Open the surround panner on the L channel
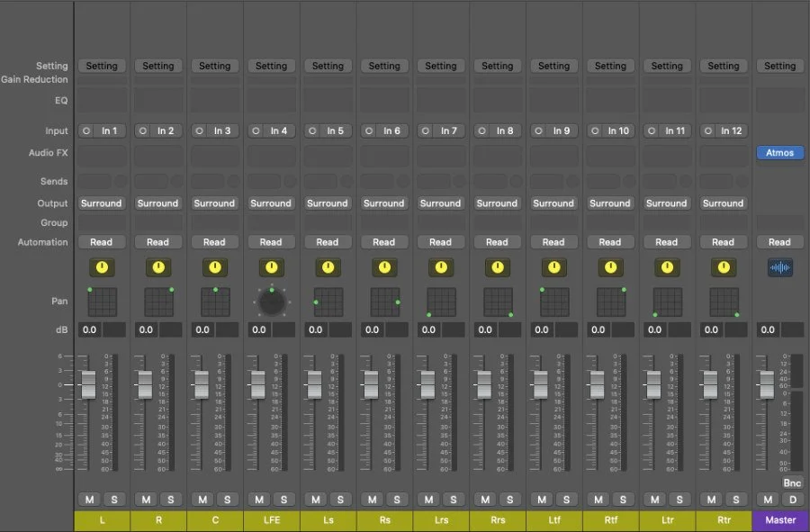Viewport: 810px width, 532px height. click(103, 302)
